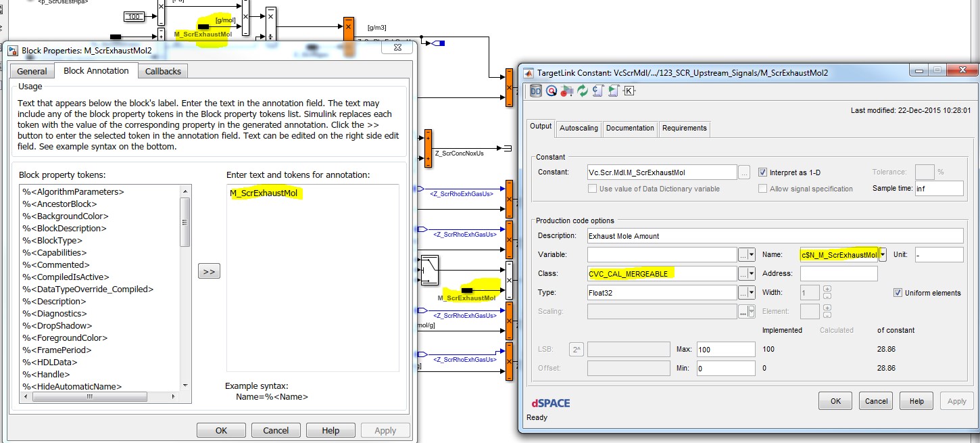Toggle the Uniform elements checkbox
The width and height of the screenshot is (980, 443).
[x=898, y=293]
